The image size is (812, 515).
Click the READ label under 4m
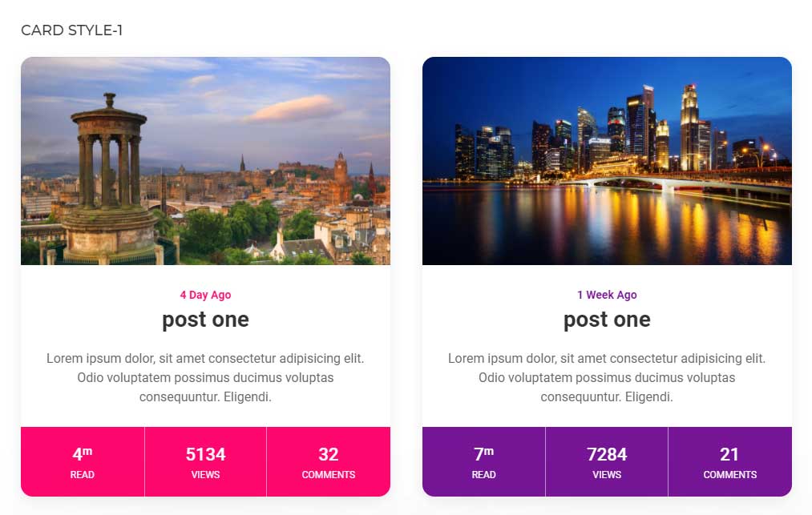tap(83, 475)
